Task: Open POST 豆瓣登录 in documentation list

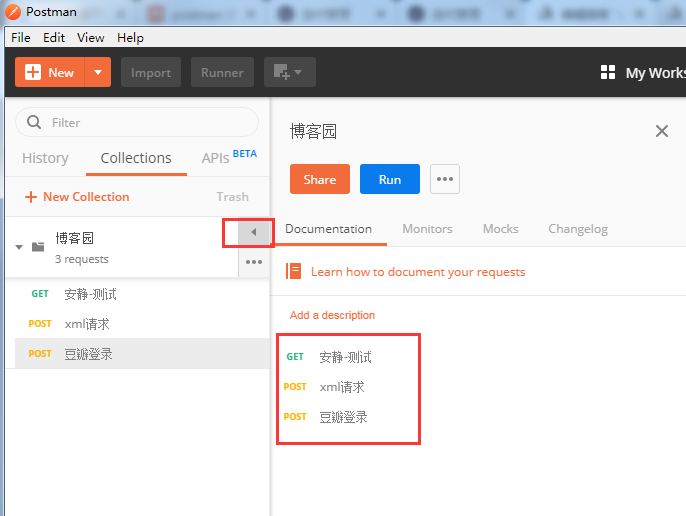Action: tap(326, 417)
